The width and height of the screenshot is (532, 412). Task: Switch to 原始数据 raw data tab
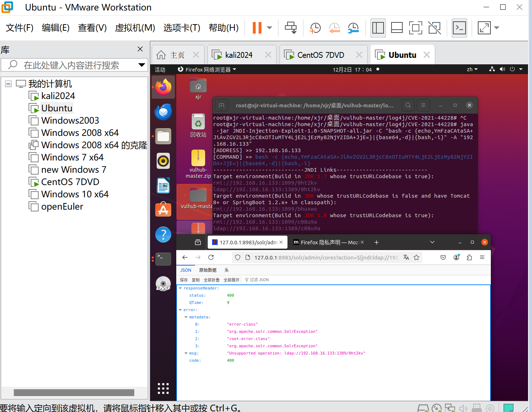tap(208, 270)
